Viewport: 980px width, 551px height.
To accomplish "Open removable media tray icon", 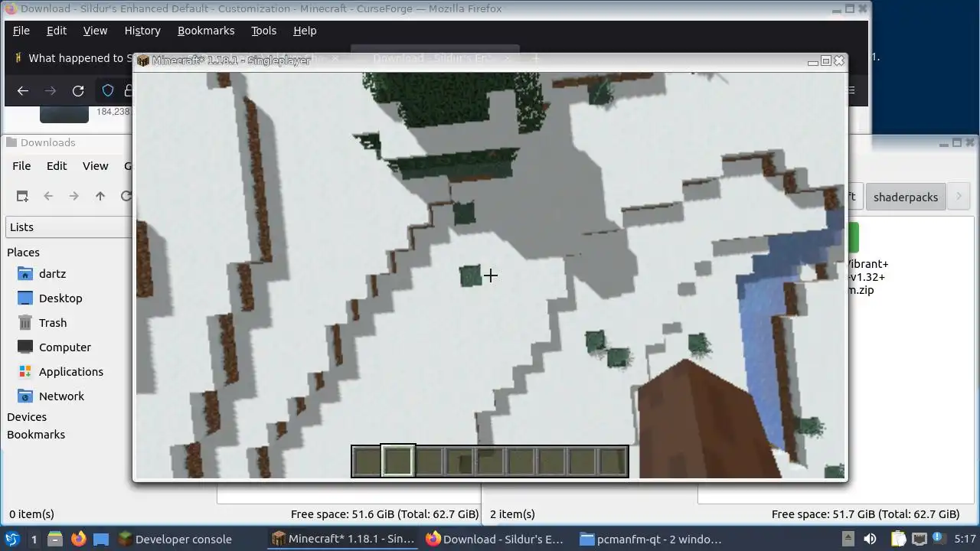I will (848, 539).
